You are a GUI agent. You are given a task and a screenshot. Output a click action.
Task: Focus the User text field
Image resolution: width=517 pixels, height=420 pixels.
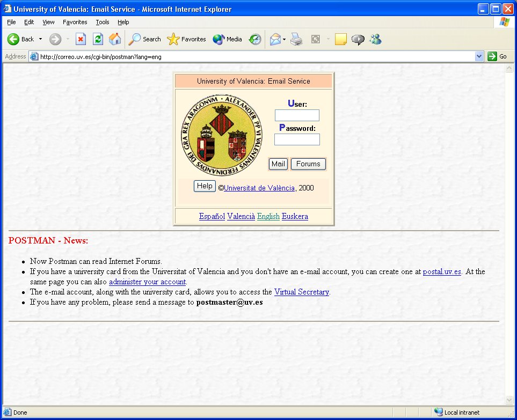pos(297,115)
